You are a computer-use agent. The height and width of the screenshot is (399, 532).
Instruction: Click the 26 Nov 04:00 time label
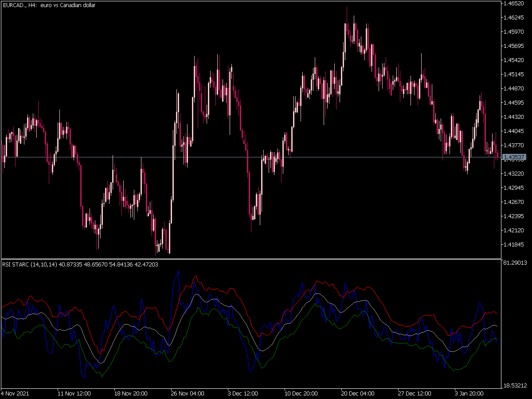click(x=188, y=394)
